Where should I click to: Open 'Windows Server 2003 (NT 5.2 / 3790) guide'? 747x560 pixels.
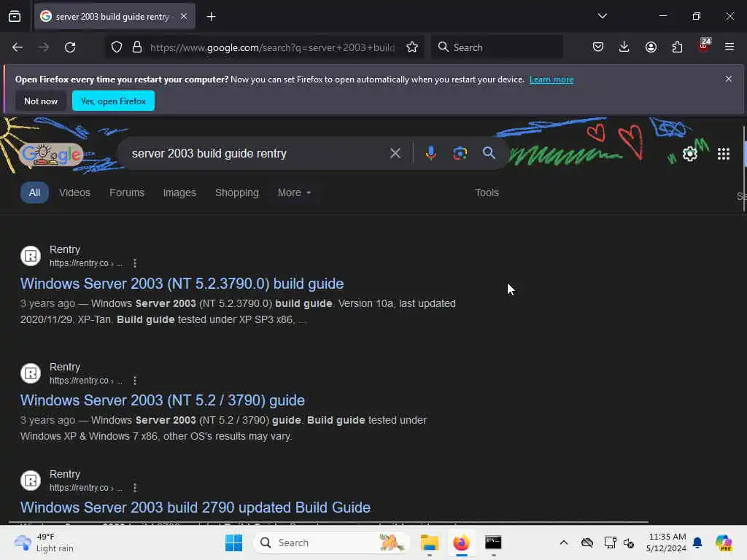coord(163,400)
